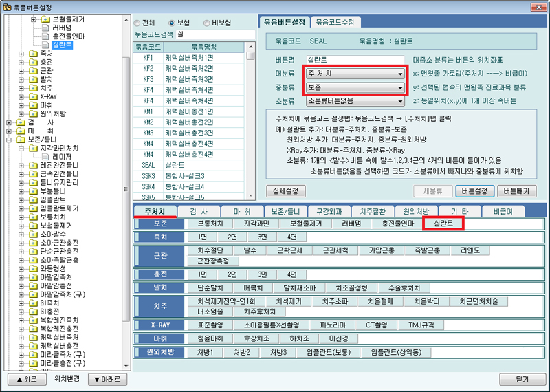Click the 상세설정 button
Screen dimensions: 550x392
[290, 190]
